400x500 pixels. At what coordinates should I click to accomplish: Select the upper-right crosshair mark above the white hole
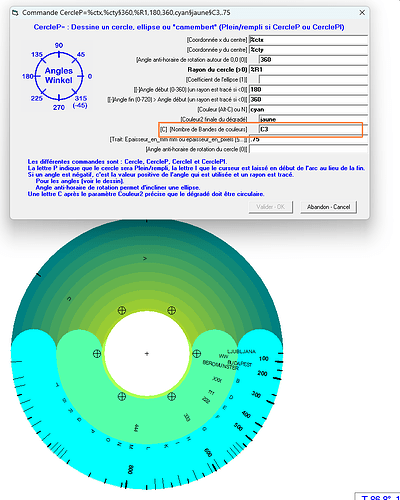(x=171, y=311)
